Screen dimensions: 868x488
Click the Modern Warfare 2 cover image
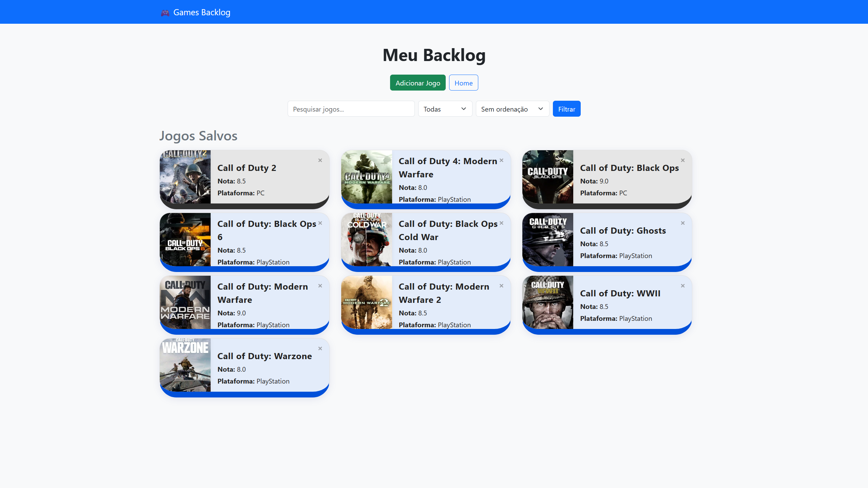tap(366, 302)
